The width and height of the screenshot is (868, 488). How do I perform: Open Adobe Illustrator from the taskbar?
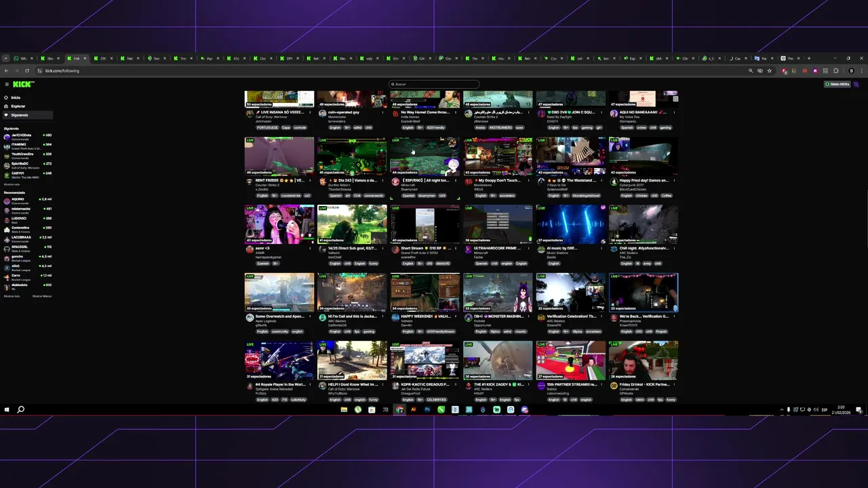click(413, 409)
